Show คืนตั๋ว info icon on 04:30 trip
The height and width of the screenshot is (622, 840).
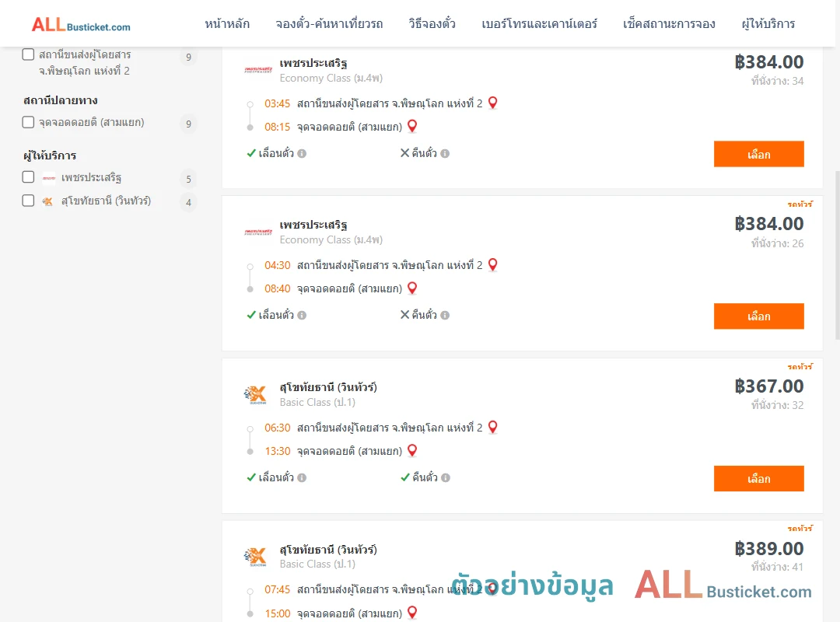point(445,316)
